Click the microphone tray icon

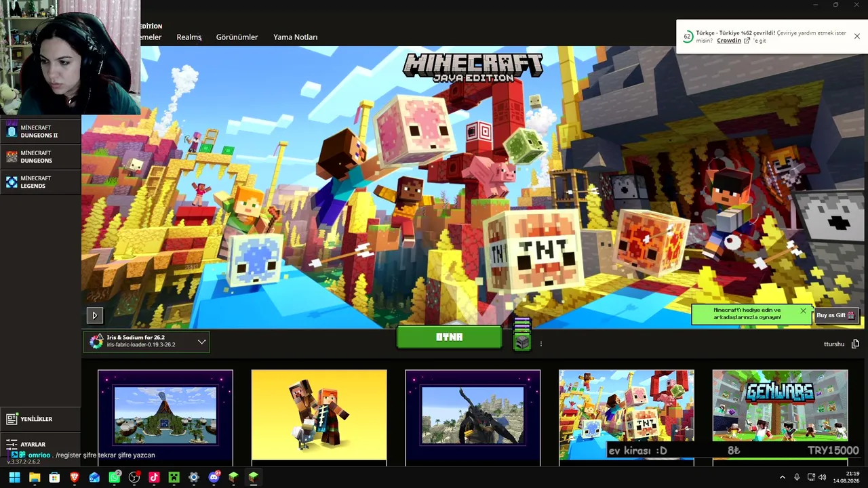click(797, 477)
